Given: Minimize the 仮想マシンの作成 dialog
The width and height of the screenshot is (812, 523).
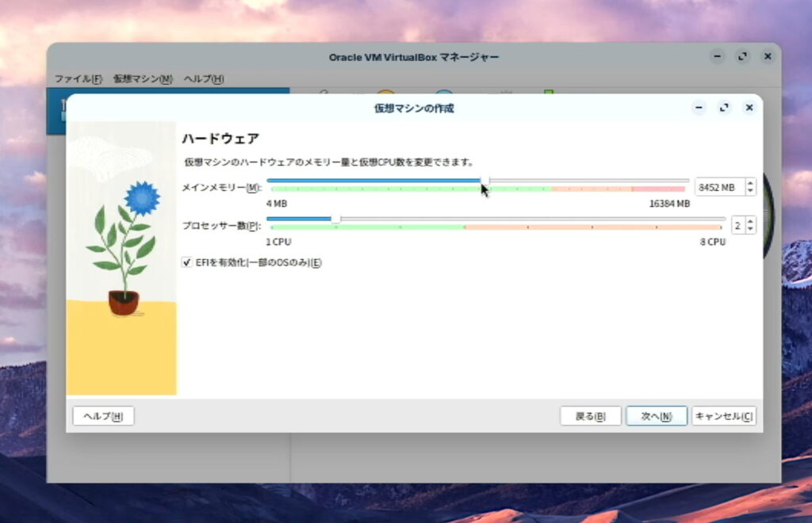Looking at the screenshot, I should (698, 108).
